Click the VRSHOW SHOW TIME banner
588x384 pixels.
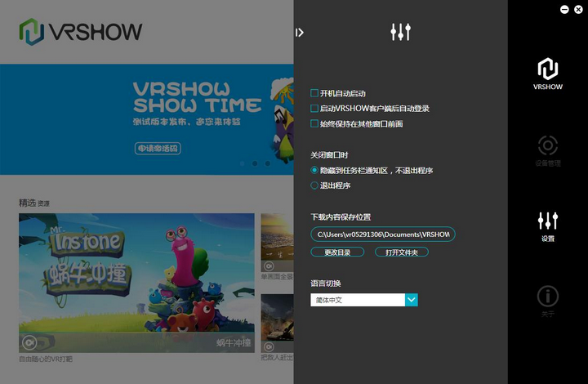(147, 119)
